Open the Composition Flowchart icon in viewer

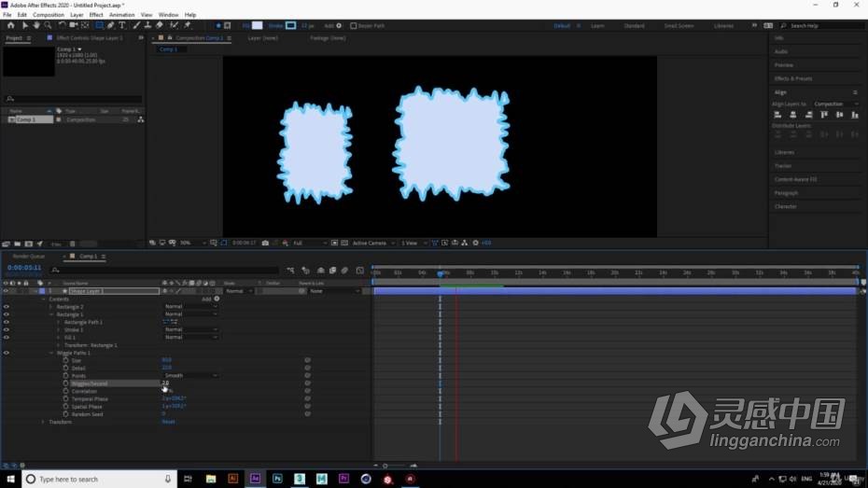[465, 243]
